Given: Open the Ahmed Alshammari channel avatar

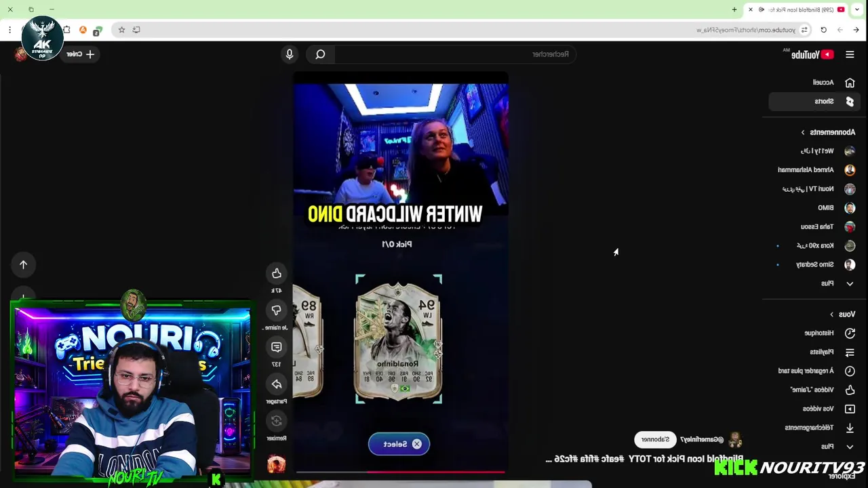Looking at the screenshot, I should coord(850,170).
